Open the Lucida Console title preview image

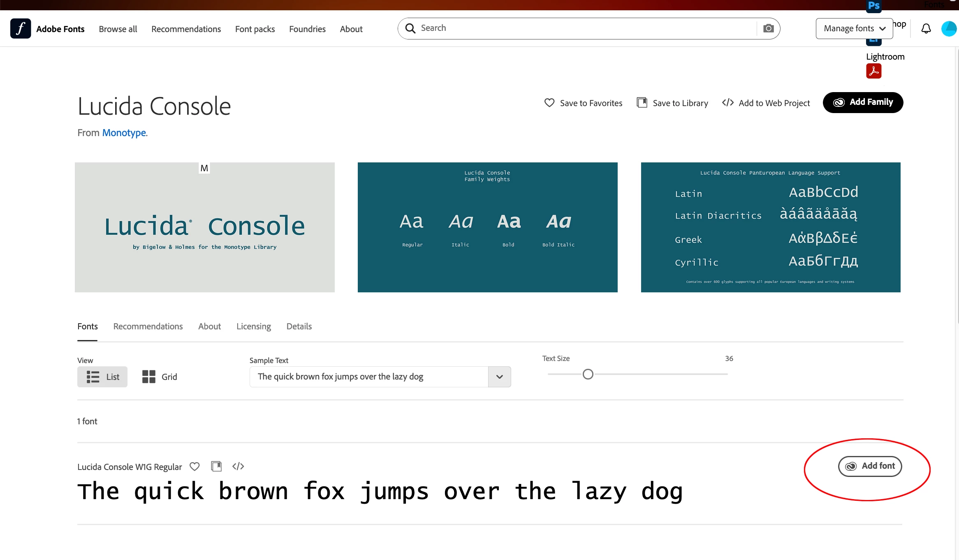[x=205, y=227]
